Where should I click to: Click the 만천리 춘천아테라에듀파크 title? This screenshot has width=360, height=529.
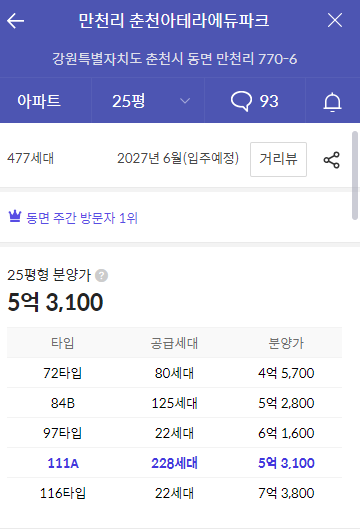[174, 20]
